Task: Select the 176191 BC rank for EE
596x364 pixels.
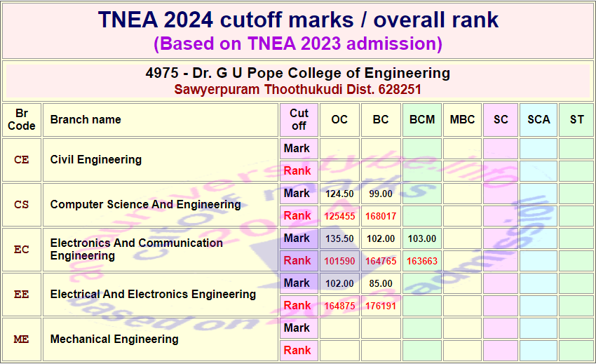Action: [381, 306]
